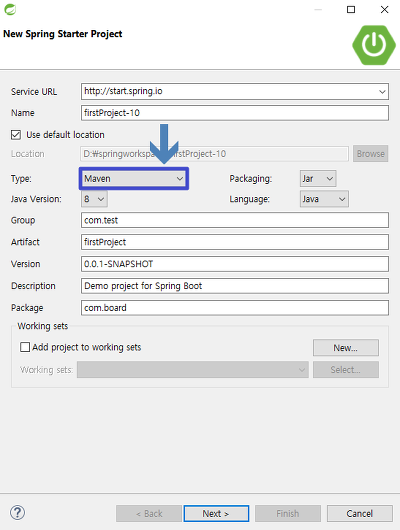Screen dimensions: 400x530
Task: Maximize the New Spring Starter Project window
Action: [351, 9]
